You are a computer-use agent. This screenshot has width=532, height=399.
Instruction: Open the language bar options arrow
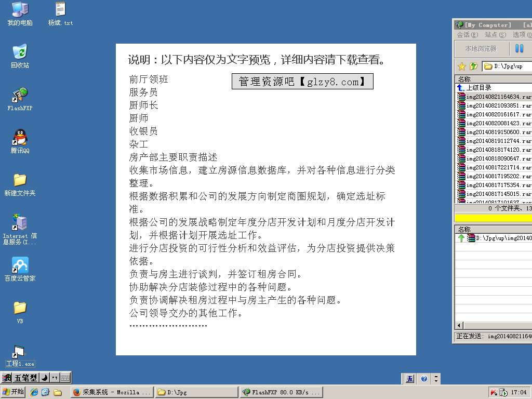click(436, 379)
